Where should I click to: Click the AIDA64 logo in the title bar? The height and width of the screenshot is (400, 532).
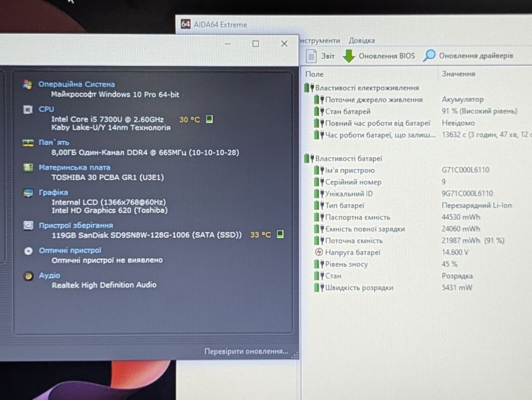[185, 24]
